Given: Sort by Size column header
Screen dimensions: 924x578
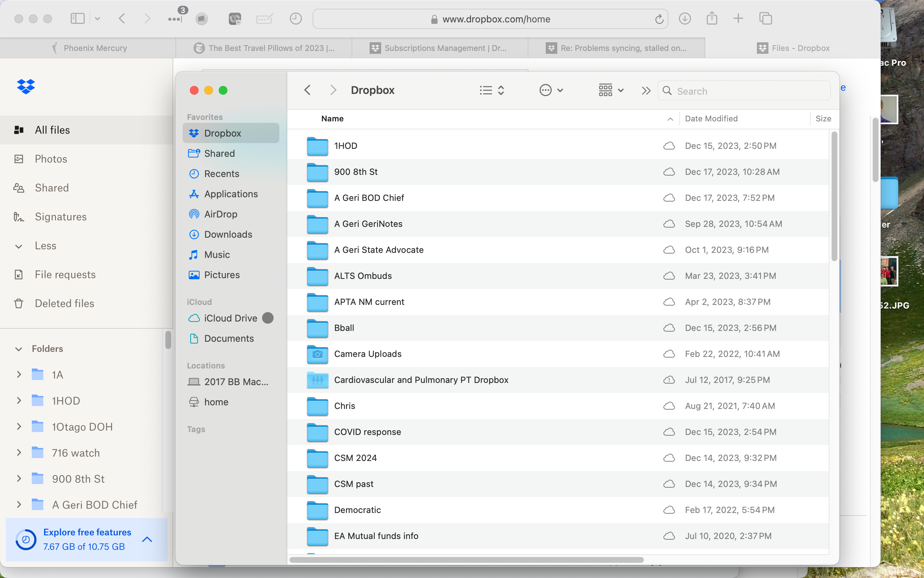Looking at the screenshot, I should 823,119.
